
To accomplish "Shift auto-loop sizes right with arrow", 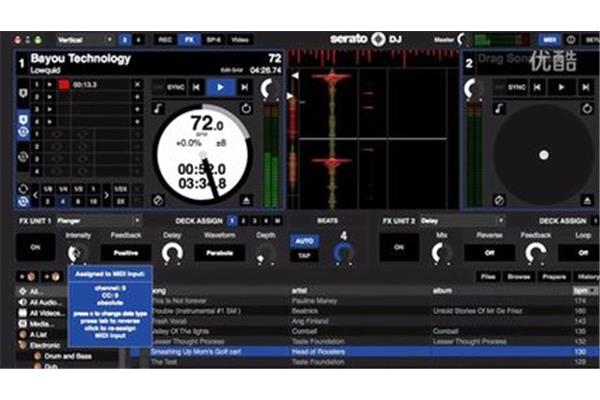I will point(106,195).
